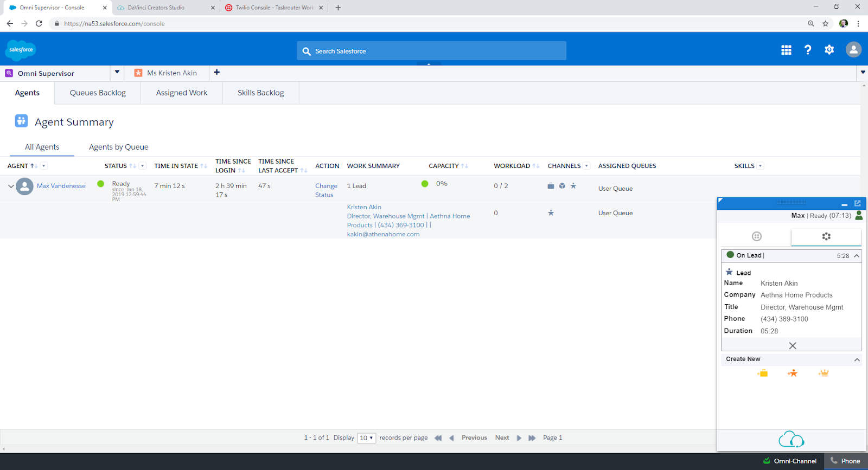
Task: Collapse the On Lead section
Action: [857, 256]
